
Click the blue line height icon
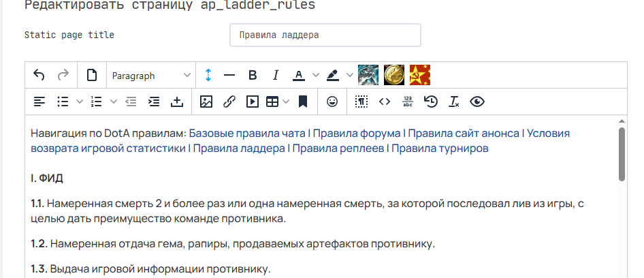[208, 75]
